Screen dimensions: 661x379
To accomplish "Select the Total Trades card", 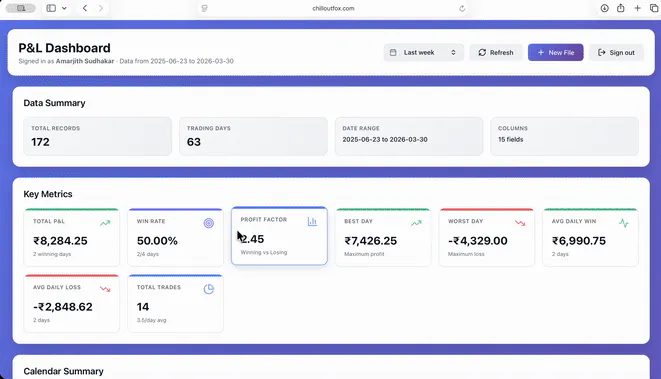I will 175,303.
